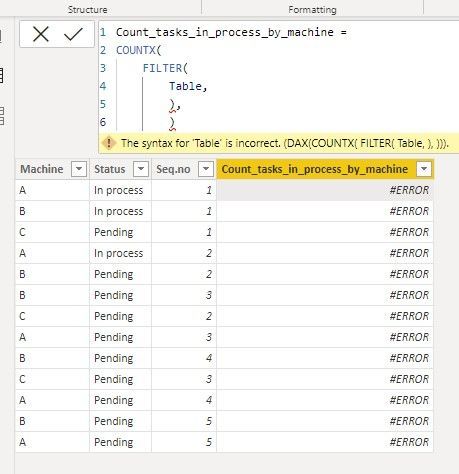This screenshot has width=459, height=474.
Task: Click line number 6 in the formula editor
Action: click(x=103, y=122)
